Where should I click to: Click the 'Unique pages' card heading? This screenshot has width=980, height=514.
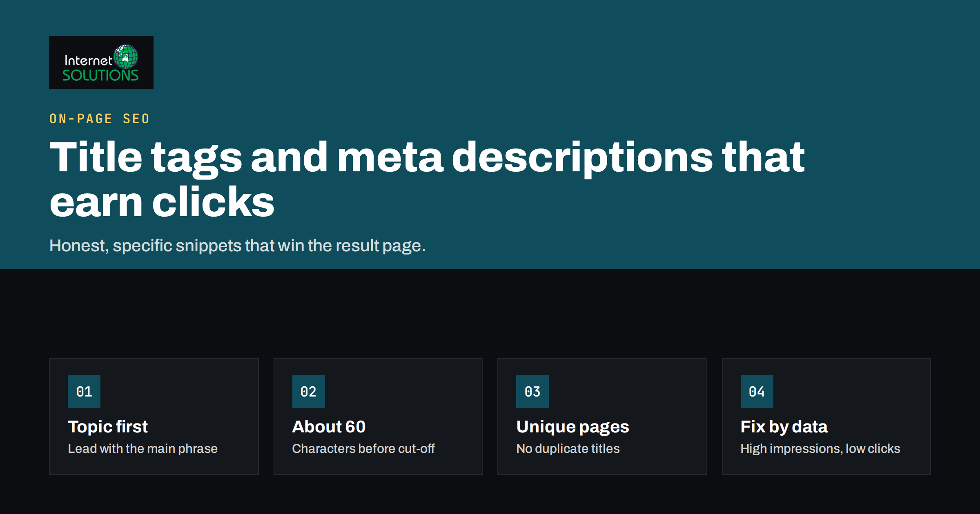tap(572, 427)
